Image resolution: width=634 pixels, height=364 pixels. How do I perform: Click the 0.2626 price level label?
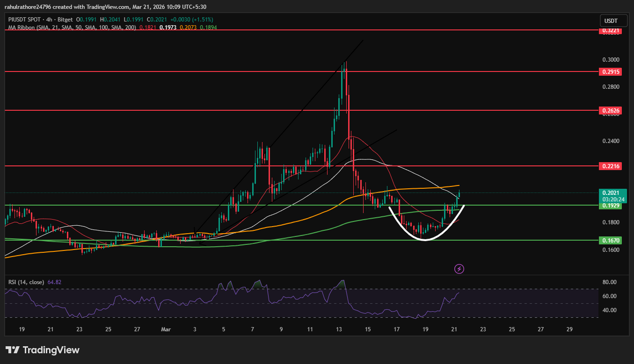click(611, 110)
